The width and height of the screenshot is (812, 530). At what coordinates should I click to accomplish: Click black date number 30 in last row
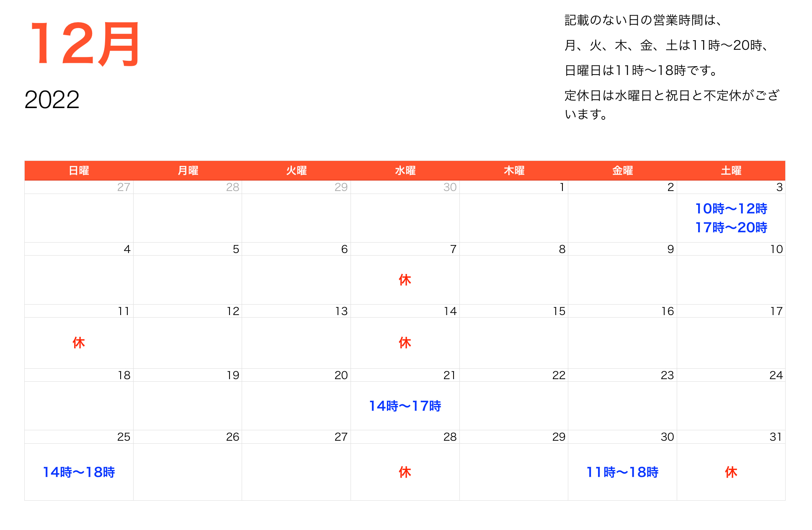coord(668,437)
